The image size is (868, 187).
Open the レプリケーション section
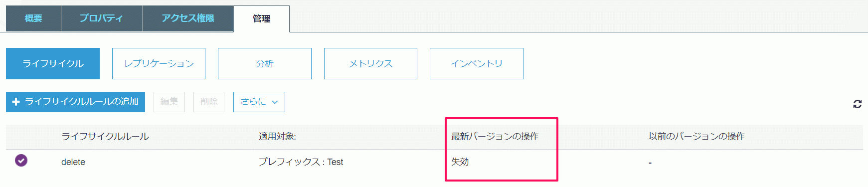tap(159, 63)
